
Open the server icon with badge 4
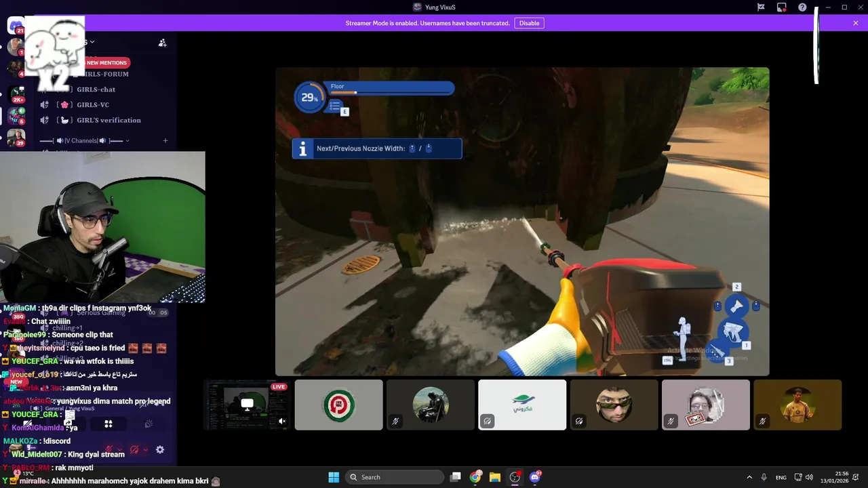[16, 69]
